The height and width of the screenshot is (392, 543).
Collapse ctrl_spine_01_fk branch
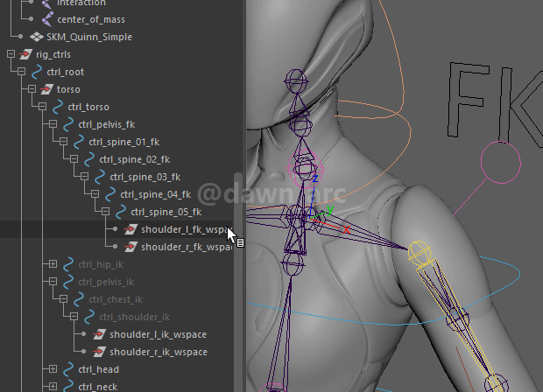[63, 142]
